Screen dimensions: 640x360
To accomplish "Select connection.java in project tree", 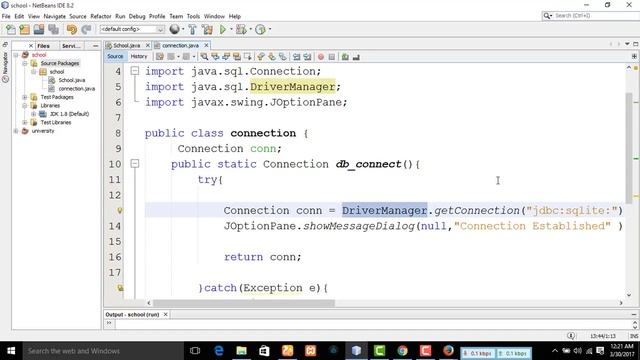I will click(76, 89).
